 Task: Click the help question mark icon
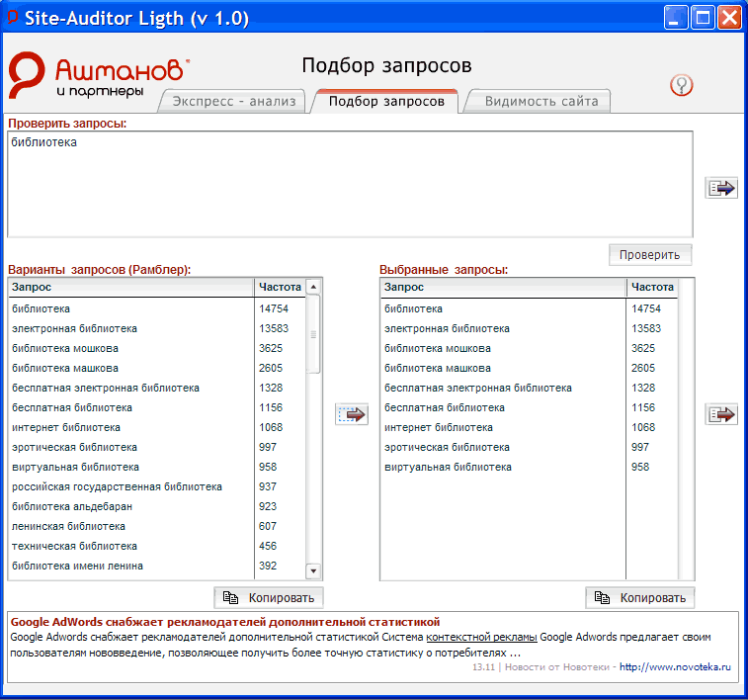(681, 86)
